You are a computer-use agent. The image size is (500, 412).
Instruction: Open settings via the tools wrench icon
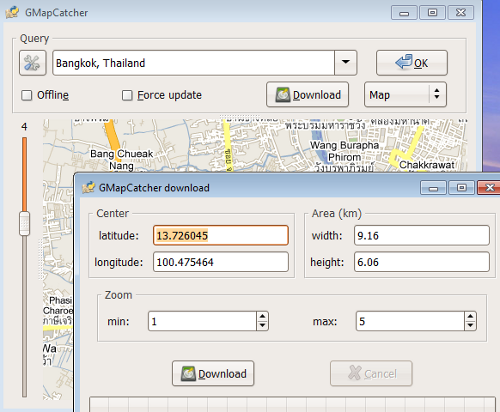coord(33,63)
